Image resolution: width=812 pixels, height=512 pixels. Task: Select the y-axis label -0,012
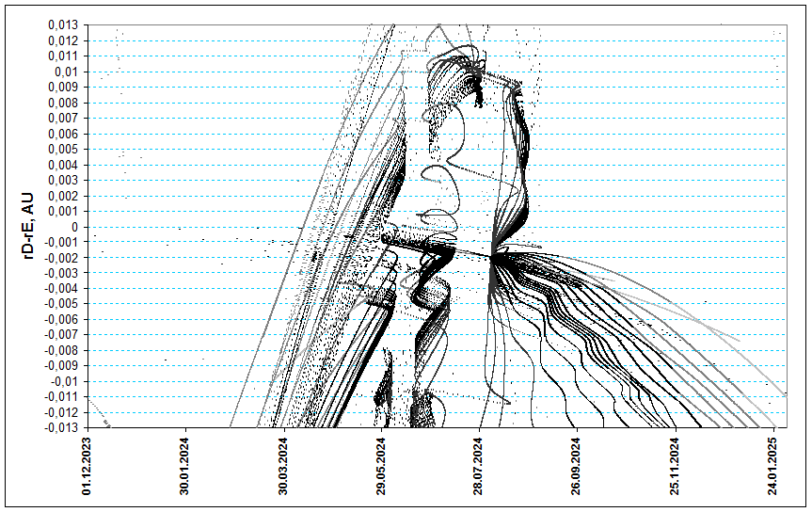pyautogui.click(x=61, y=412)
